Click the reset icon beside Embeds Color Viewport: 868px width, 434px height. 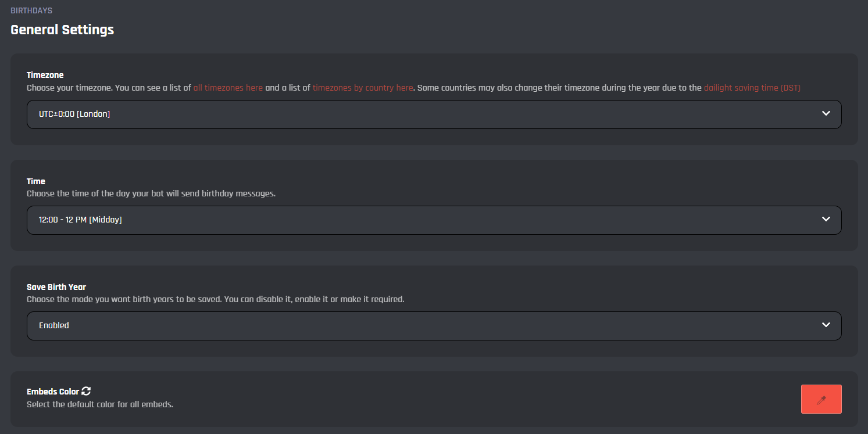point(86,392)
